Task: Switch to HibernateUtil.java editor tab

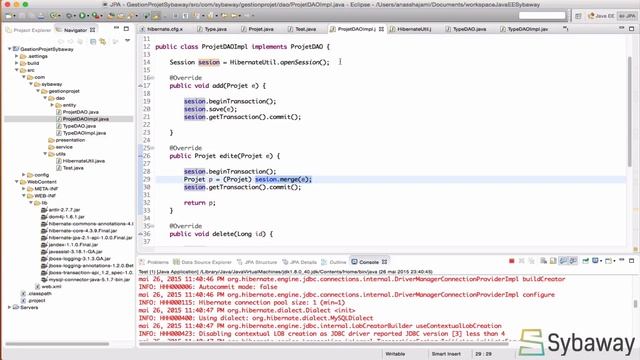Action: coord(411,29)
